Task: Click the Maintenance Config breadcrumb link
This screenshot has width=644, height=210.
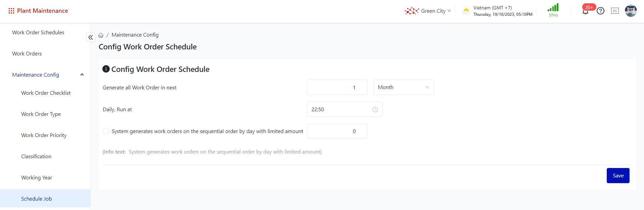Action: pyautogui.click(x=135, y=35)
